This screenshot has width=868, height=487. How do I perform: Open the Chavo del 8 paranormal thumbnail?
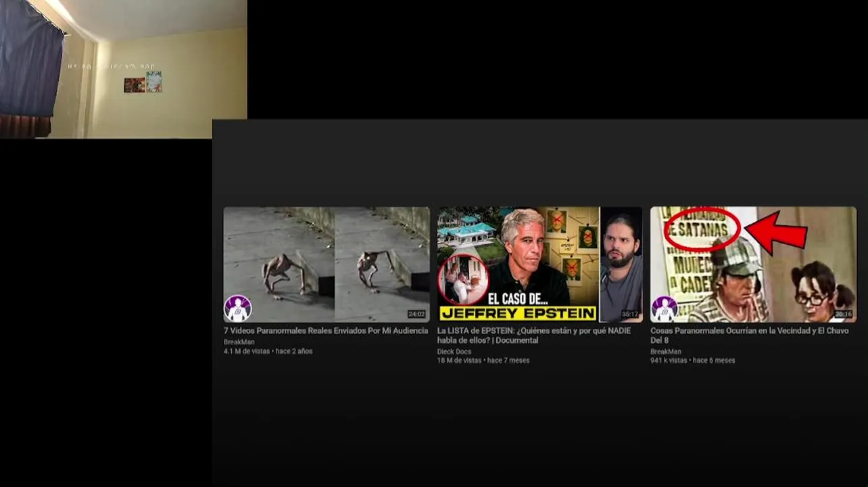753,264
